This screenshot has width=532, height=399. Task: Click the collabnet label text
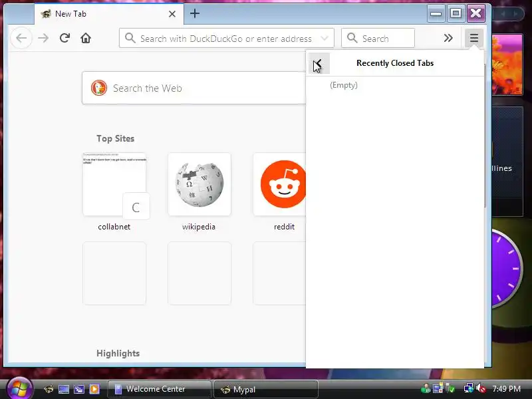click(114, 227)
